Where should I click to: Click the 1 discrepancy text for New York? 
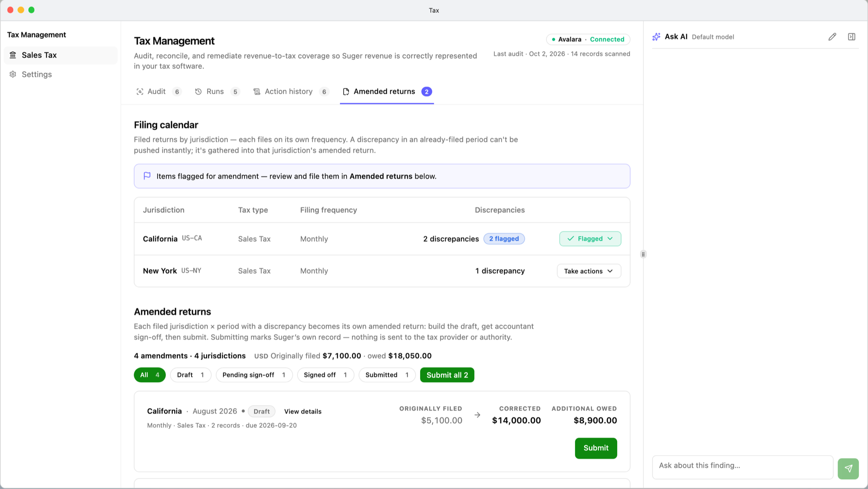[x=500, y=271]
